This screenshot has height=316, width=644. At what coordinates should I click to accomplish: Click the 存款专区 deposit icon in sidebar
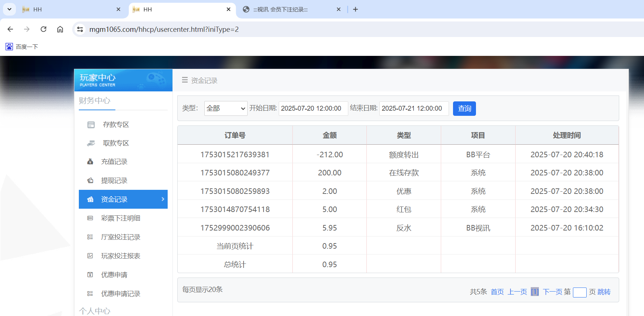pos(91,125)
